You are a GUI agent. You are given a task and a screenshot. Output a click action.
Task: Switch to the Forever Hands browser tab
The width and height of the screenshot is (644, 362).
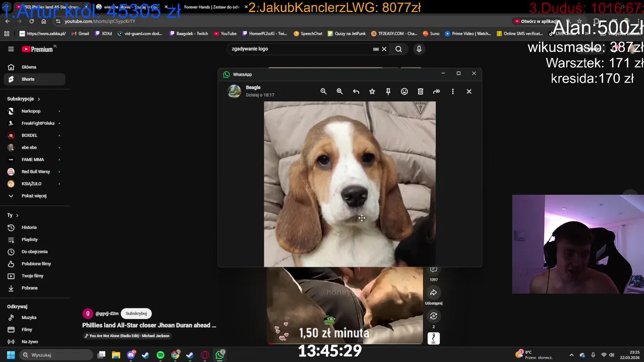(210, 7)
